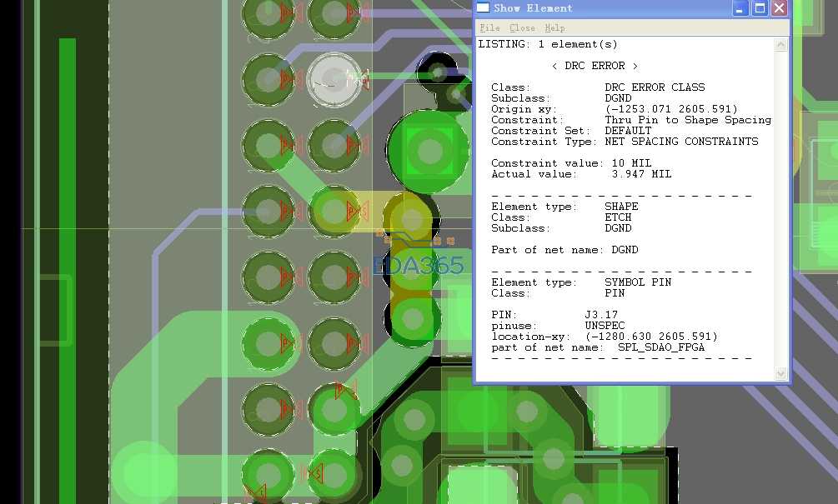The image size is (838, 504).
Task: Click the 'SYMBOL PIN' element type text
Action: (638, 282)
